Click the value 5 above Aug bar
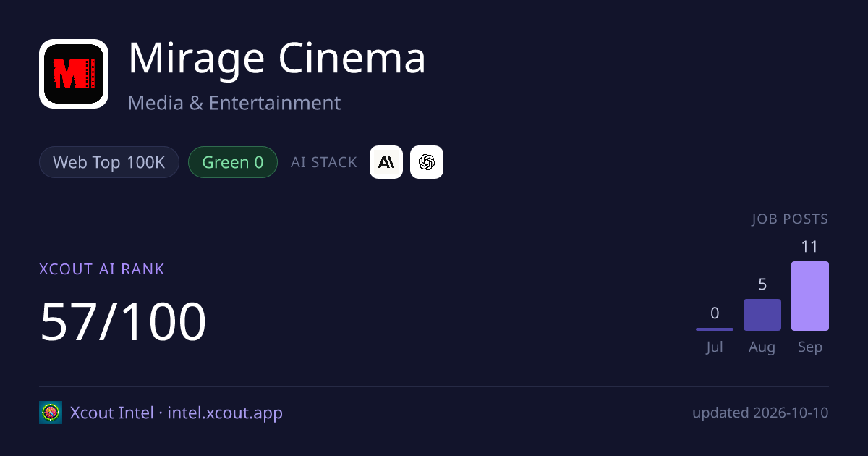 [762, 284]
